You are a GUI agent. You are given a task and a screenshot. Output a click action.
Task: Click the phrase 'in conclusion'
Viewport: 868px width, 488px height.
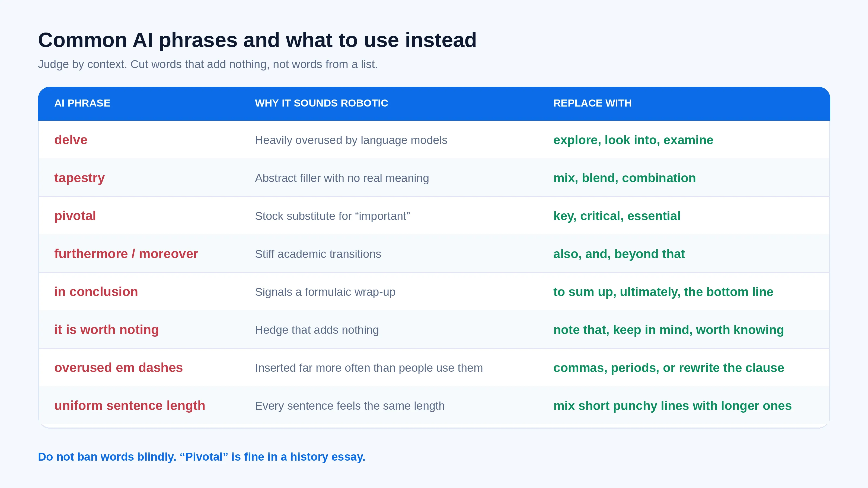point(96,292)
